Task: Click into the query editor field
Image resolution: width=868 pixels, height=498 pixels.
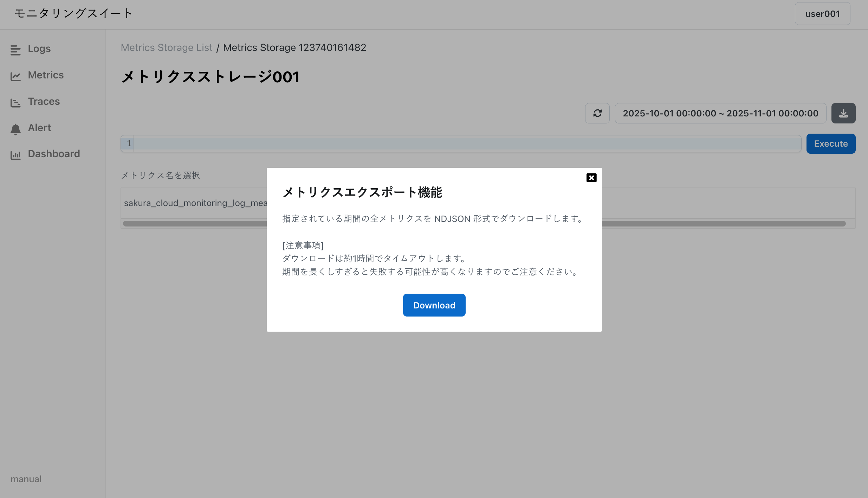Action: (467, 143)
